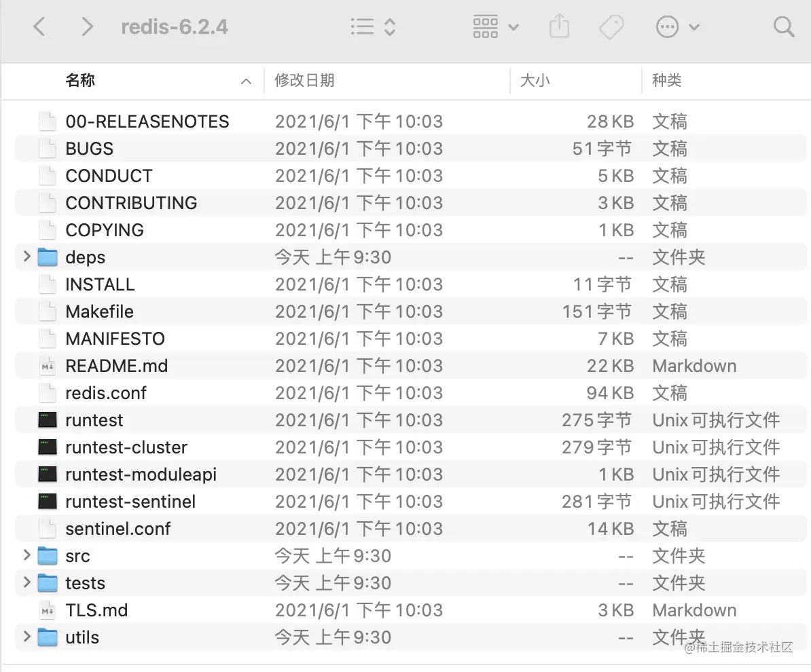811x672 pixels.
Task: Click the deps folder icon
Action: [x=48, y=257]
